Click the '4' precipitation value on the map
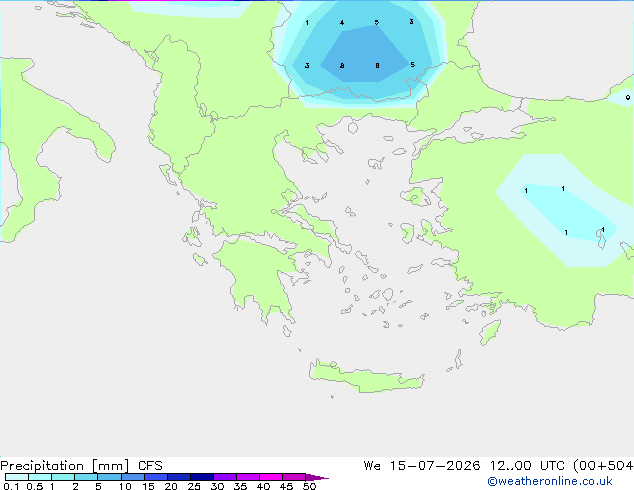This screenshot has height=490, width=634. 342,23
